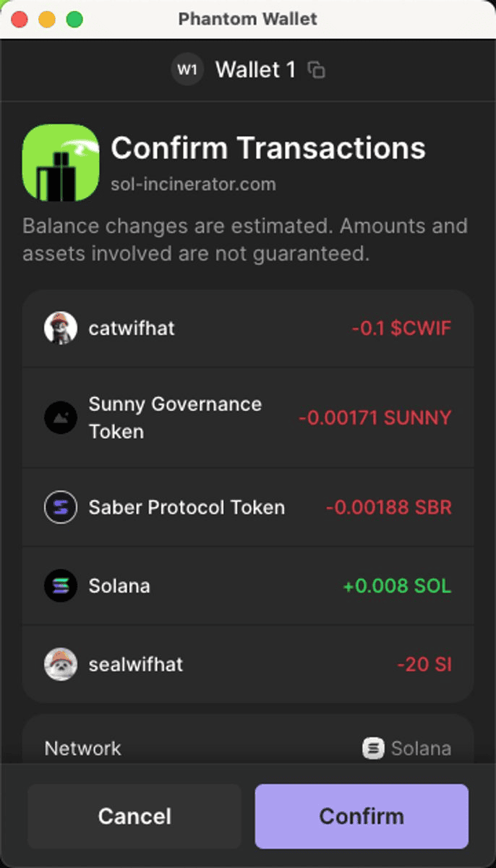Click the Confirm button

pyautogui.click(x=362, y=816)
